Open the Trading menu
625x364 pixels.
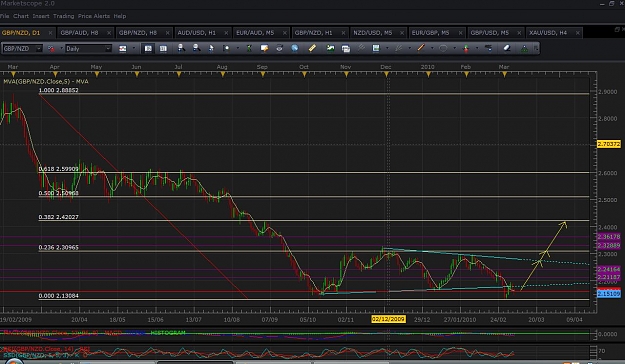63,16
